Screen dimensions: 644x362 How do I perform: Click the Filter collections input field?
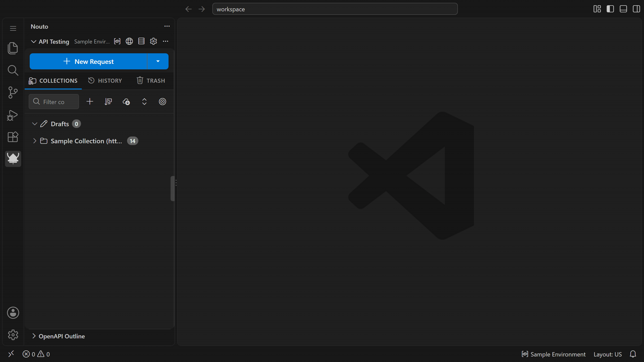point(54,102)
